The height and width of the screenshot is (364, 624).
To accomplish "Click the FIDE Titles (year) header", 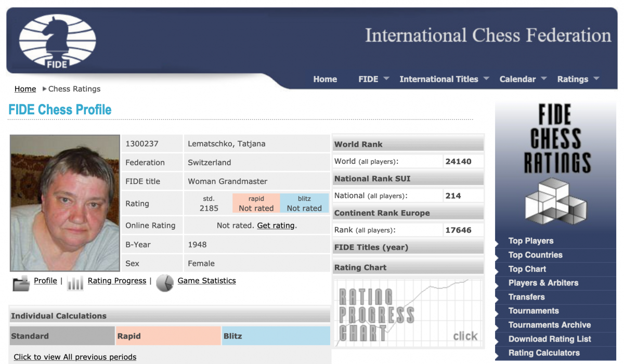I will click(x=408, y=248).
